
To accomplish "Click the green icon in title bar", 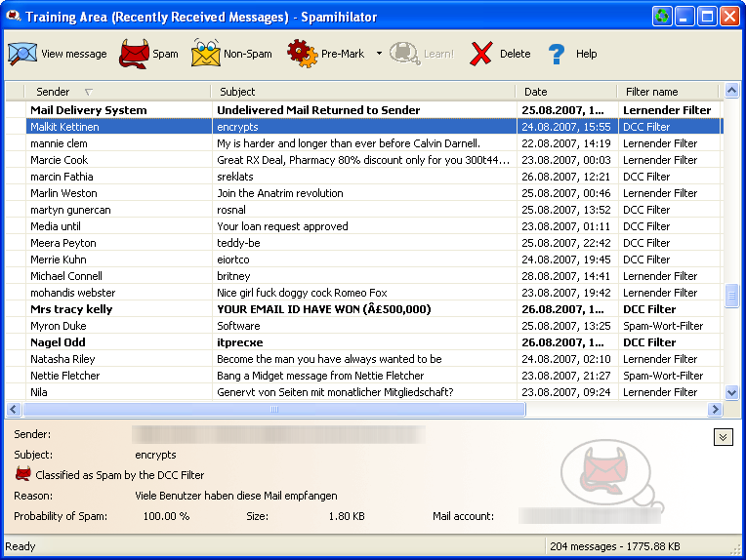I will [663, 16].
